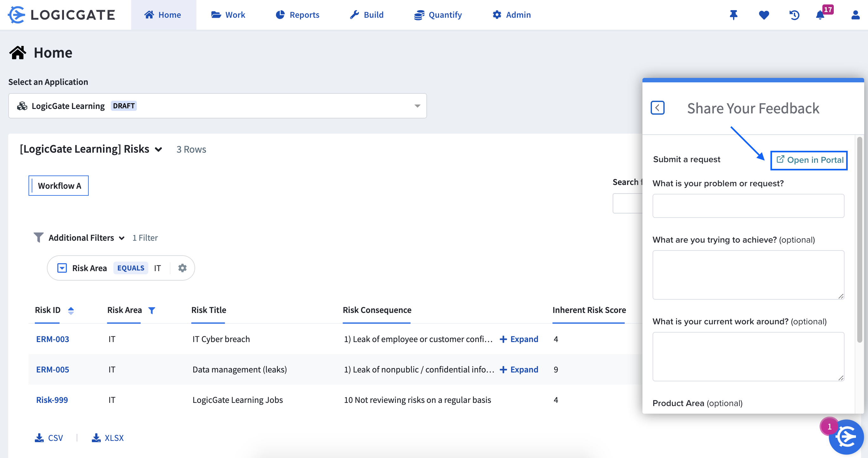Switch to Quantify

(x=438, y=15)
